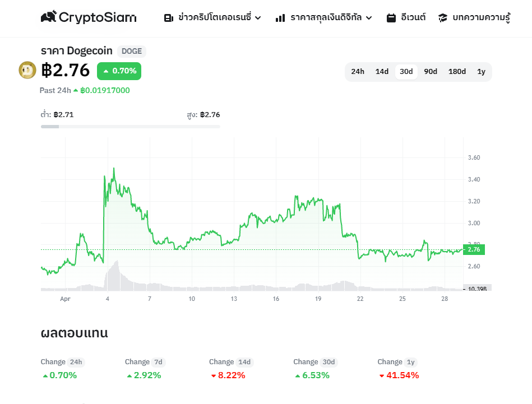Click the 3.00 label on chart y-axis

tap(474, 223)
